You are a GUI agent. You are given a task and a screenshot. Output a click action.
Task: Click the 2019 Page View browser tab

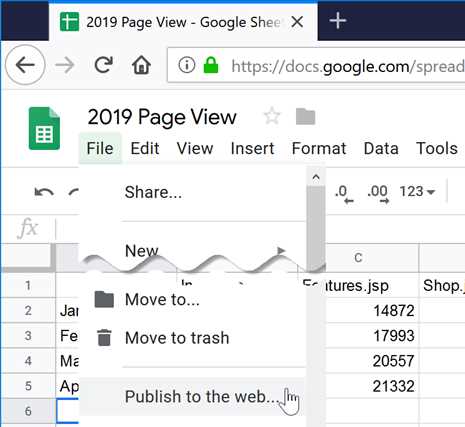[183, 22]
